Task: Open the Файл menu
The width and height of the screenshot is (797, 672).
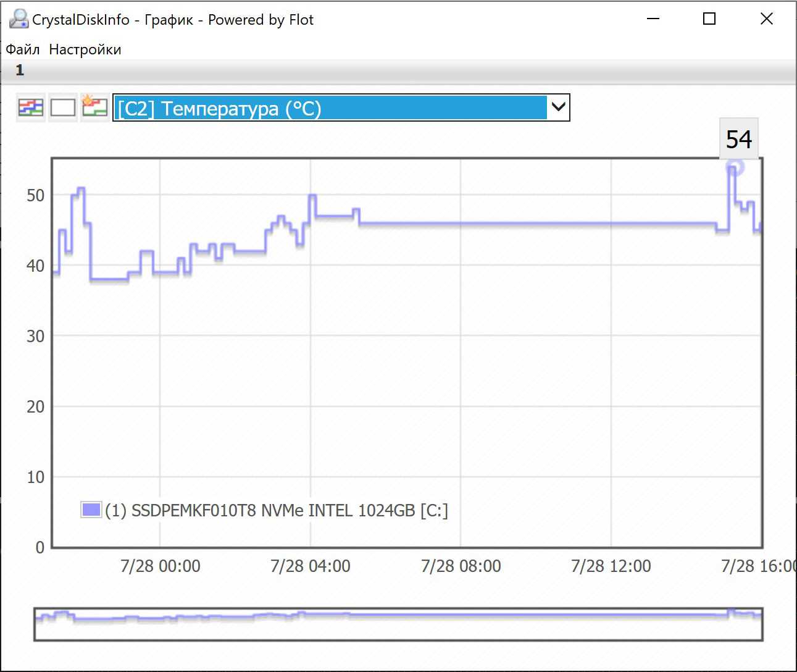Action: 23,49
